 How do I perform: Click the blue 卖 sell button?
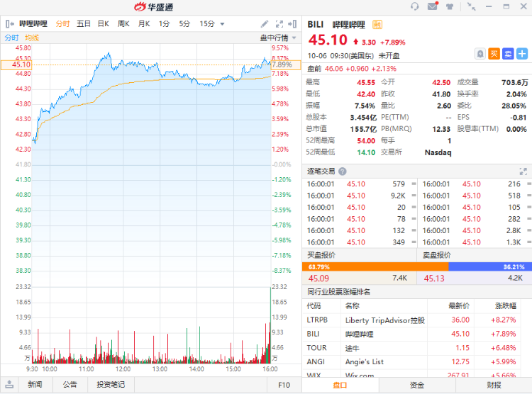tap(508, 54)
